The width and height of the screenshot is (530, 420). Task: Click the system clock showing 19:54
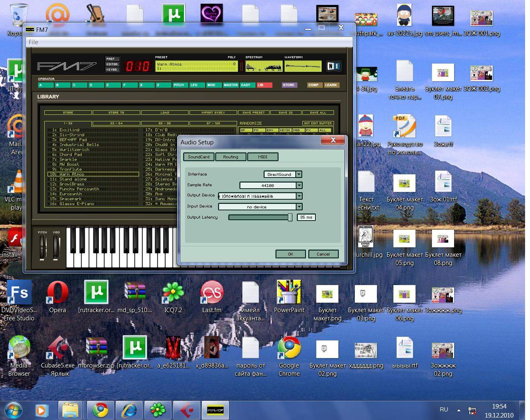click(499, 406)
